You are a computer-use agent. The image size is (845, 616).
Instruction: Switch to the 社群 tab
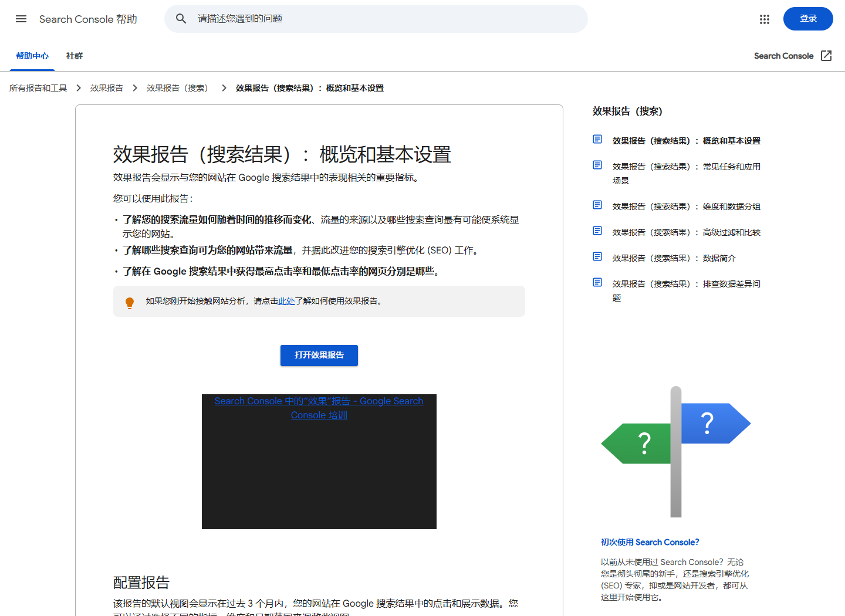(x=75, y=56)
